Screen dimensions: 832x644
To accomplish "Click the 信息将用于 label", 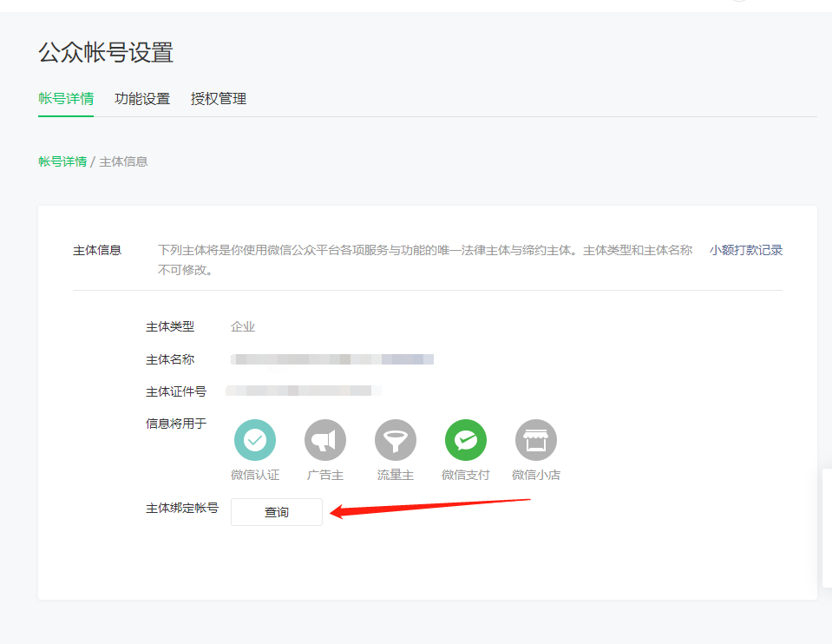I will tap(175, 424).
